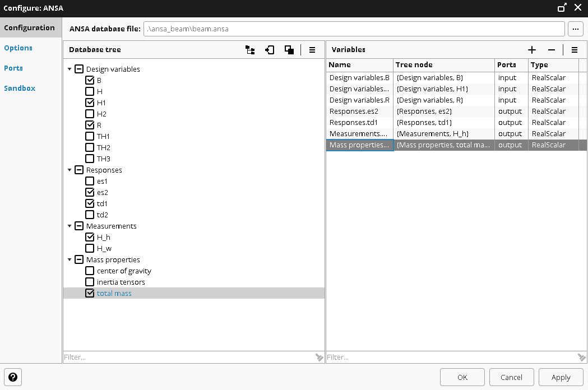The height and width of the screenshot is (390, 588).
Task: Click the Type column header
Action: click(553, 65)
